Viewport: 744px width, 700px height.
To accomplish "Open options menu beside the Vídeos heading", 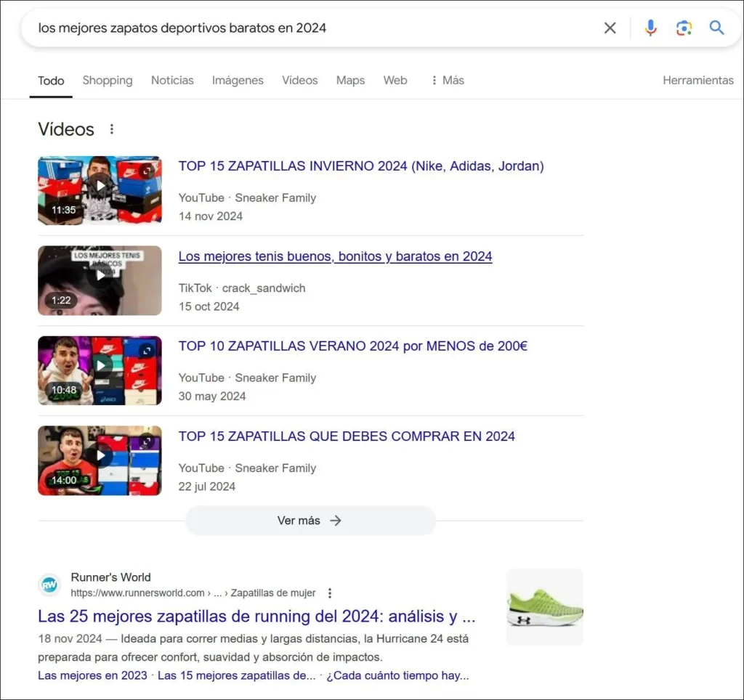I will (111, 129).
